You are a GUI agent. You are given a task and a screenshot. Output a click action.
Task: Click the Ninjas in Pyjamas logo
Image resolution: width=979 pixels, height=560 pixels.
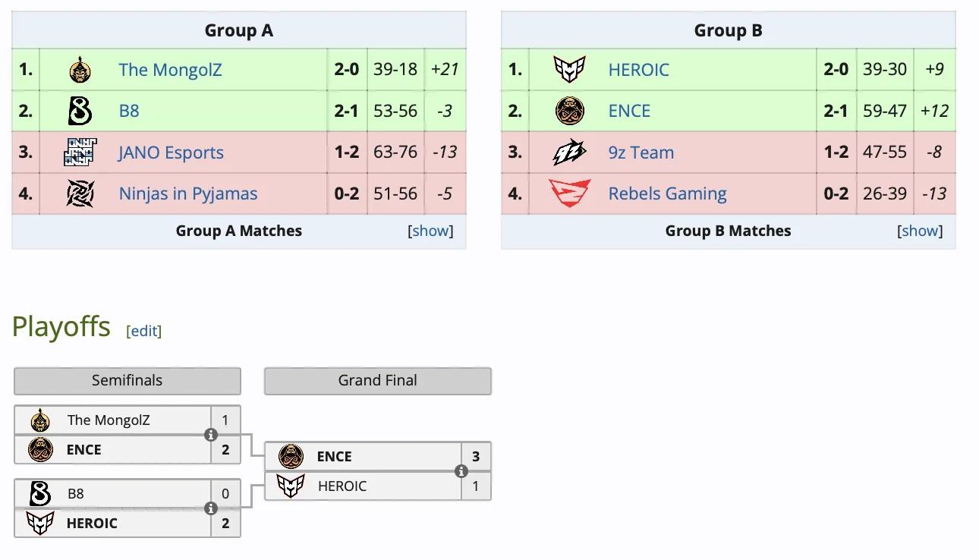click(80, 193)
